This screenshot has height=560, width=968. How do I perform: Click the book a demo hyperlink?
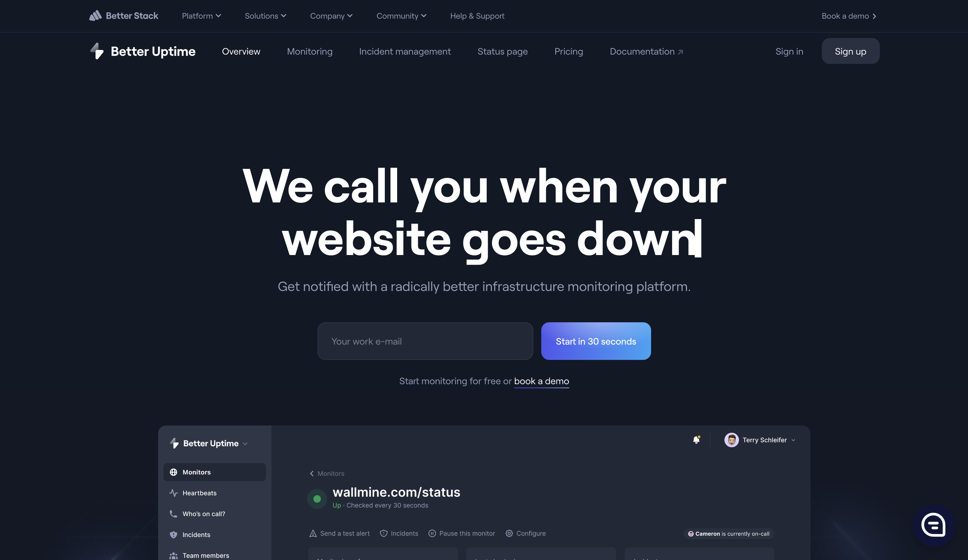tap(542, 381)
